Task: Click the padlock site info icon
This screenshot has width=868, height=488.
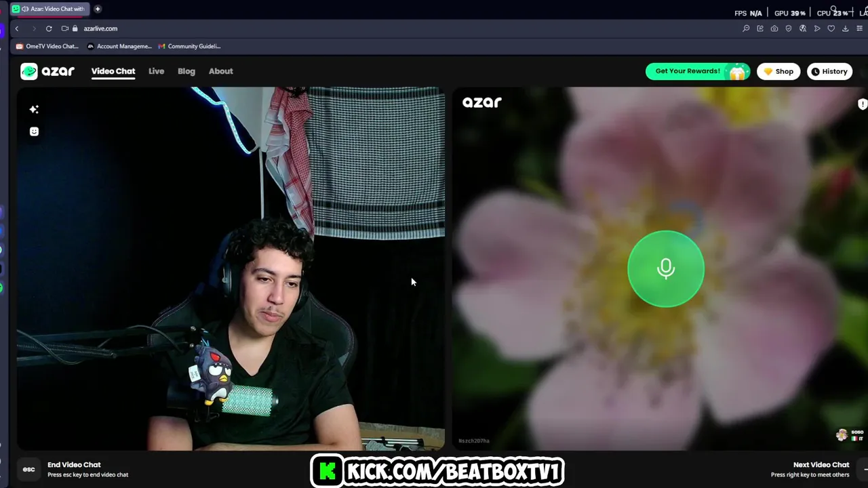Action: (x=75, y=28)
